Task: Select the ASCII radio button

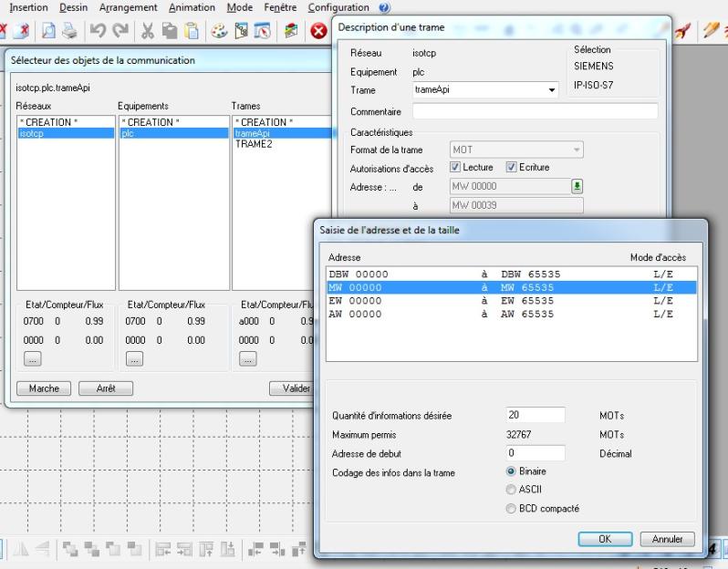Action: (510, 490)
